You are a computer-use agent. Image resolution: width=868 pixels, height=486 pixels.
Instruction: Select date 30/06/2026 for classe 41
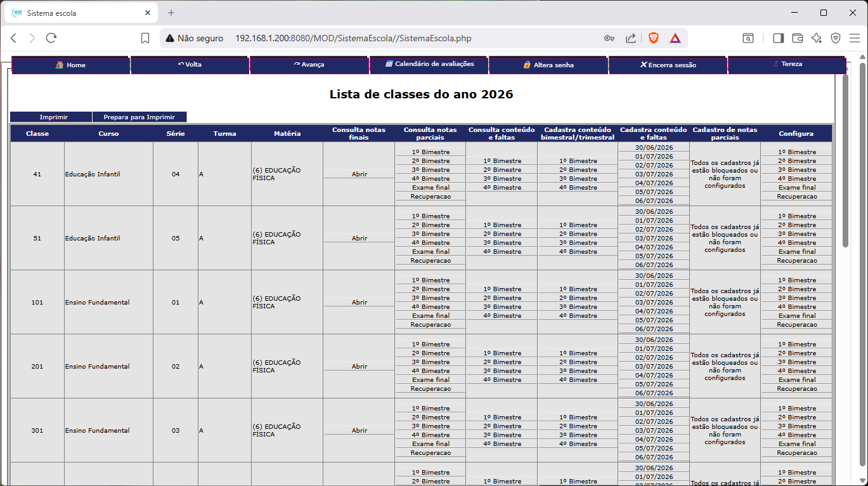coord(654,147)
